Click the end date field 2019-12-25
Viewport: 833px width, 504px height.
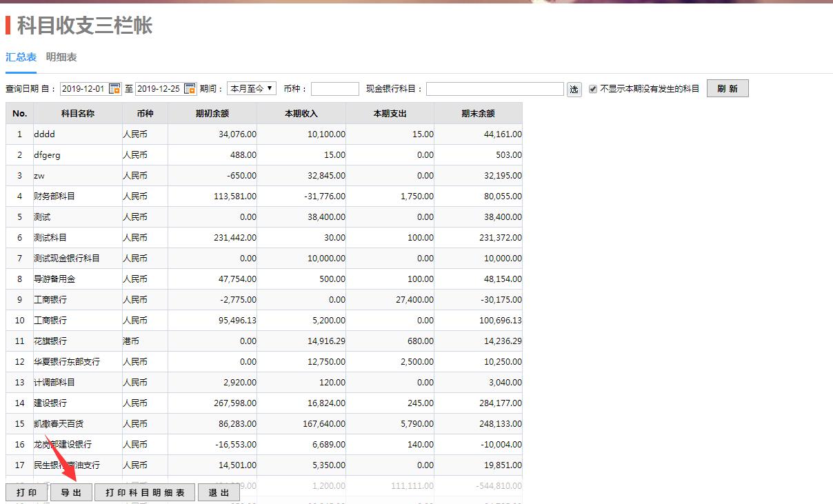tap(159, 89)
